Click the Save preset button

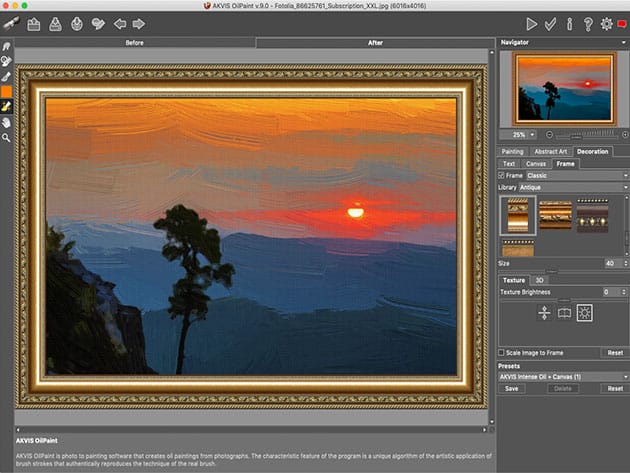(x=511, y=388)
